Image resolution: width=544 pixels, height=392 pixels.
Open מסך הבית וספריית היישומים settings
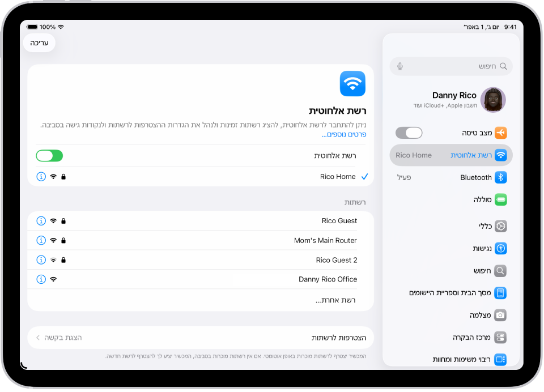451,293
